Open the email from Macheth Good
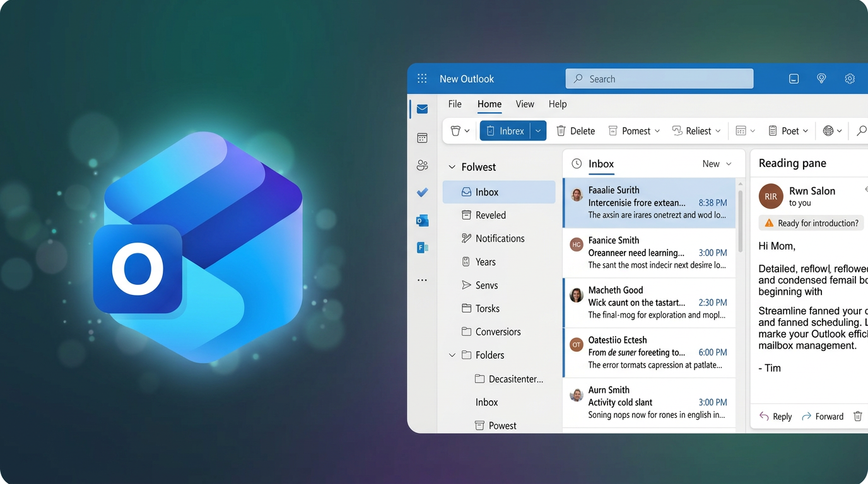 pos(649,302)
